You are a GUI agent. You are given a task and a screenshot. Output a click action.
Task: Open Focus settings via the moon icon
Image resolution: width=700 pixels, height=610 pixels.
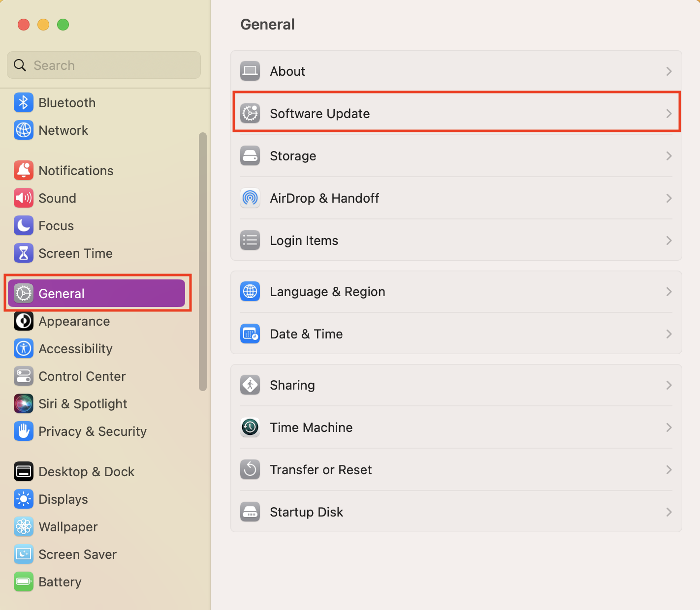tap(23, 225)
